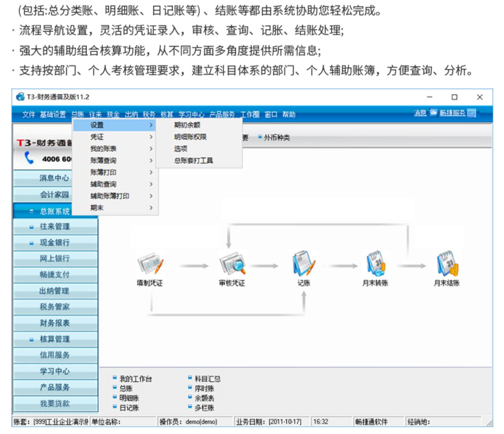Maximize the T3 window
This screenshot has width=504, height=434.
click(455, 97)
